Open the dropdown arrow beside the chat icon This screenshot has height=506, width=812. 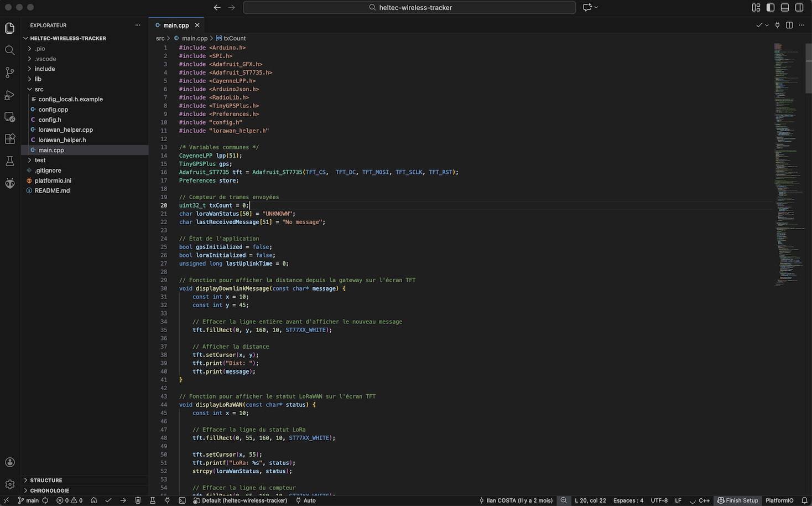click(596, 7)
